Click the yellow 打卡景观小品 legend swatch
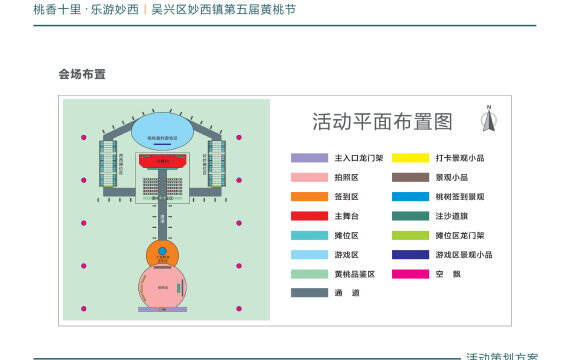Screen dimensions: 570x360 tap(410, 158)
